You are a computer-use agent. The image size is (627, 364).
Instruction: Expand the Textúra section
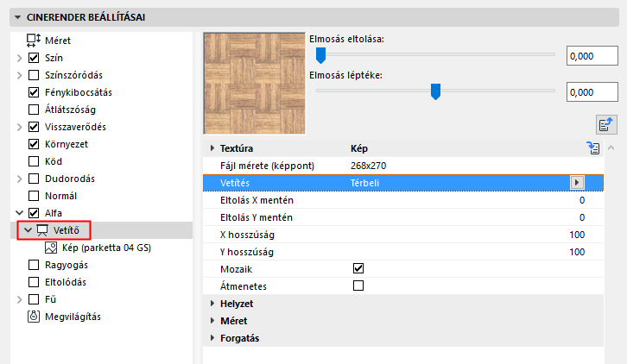[212, 148]
